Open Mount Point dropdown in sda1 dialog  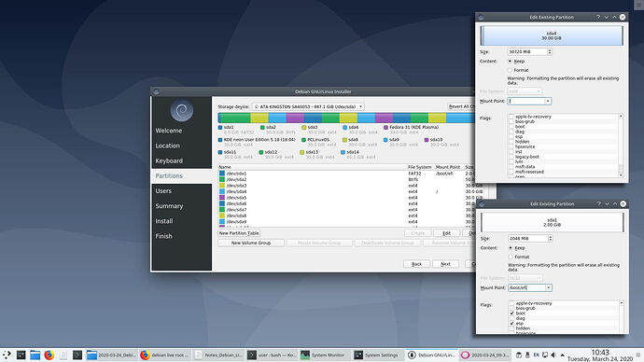point(548,287)
